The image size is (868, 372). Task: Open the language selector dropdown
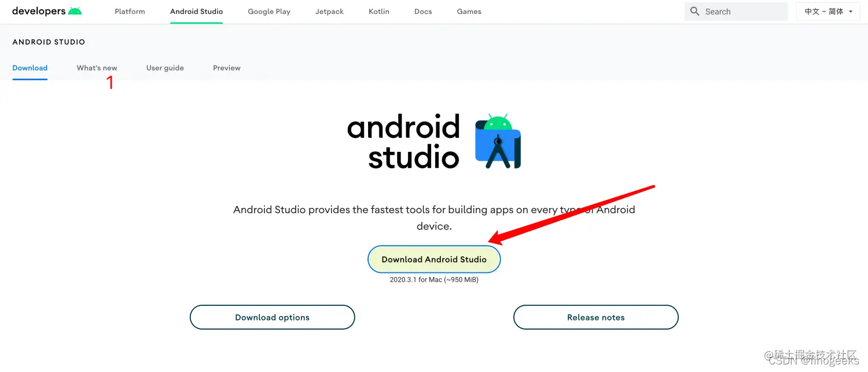[828, 12]
